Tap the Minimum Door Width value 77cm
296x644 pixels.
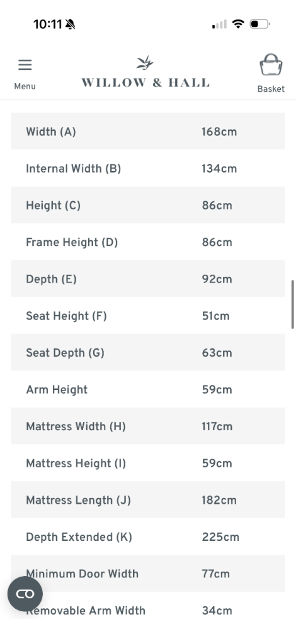pos(216,574)
